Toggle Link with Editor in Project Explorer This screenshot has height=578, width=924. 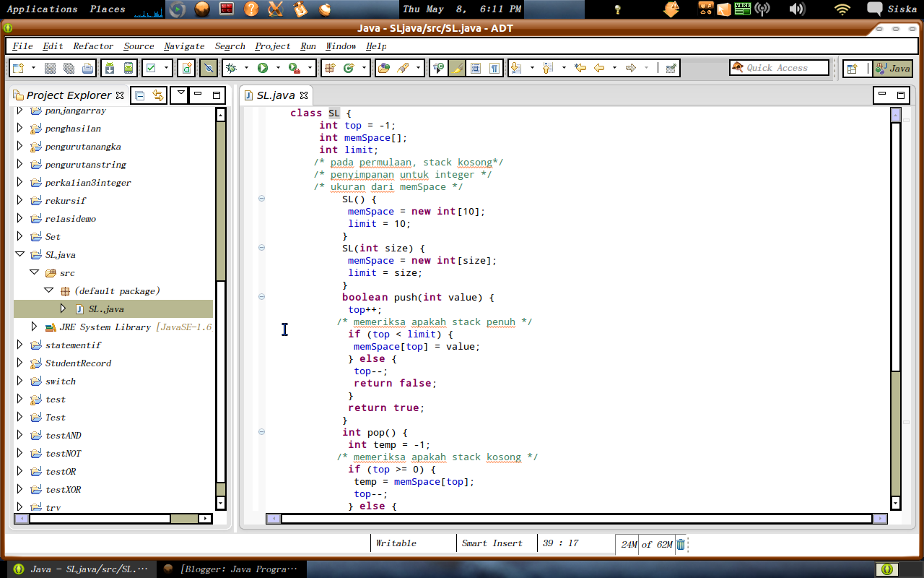click(x=157, y=95)
